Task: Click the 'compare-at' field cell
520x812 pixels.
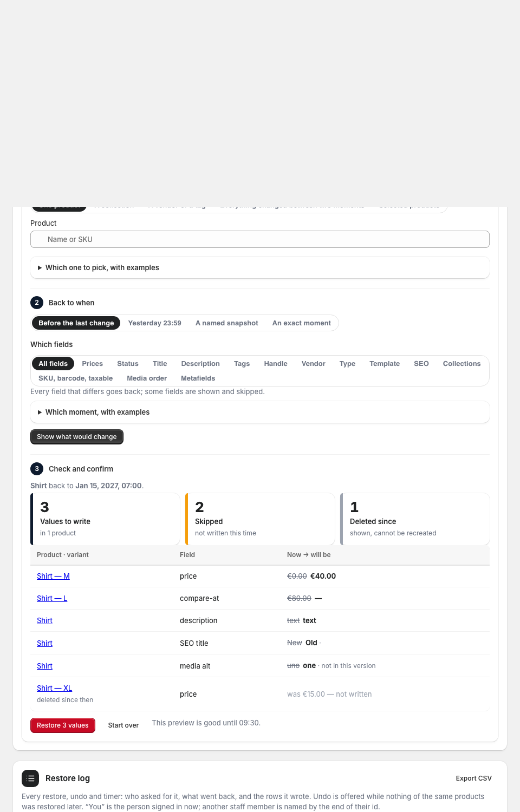Action: (x=199, y=598)
